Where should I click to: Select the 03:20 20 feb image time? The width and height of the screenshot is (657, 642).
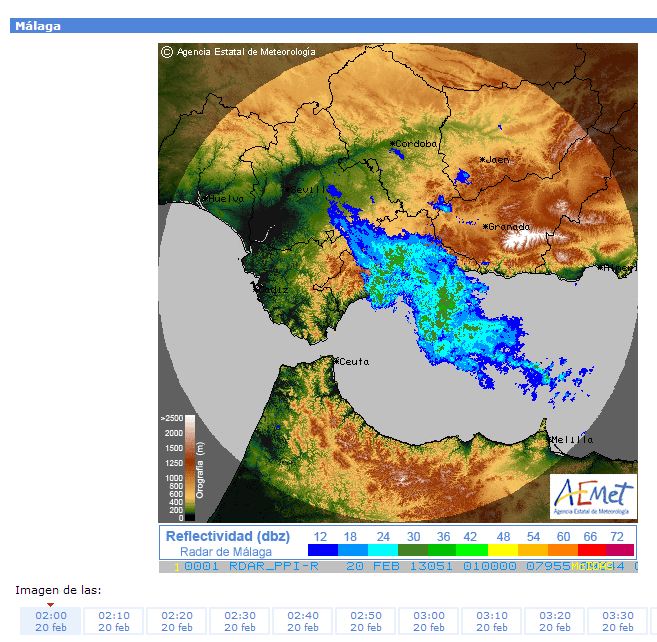555,621
